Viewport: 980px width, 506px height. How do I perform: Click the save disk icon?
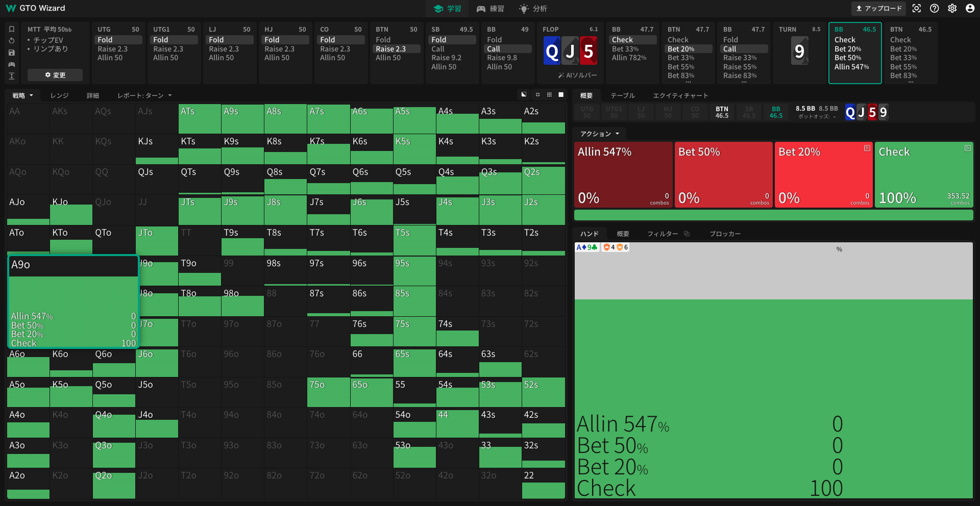(12, 53)
